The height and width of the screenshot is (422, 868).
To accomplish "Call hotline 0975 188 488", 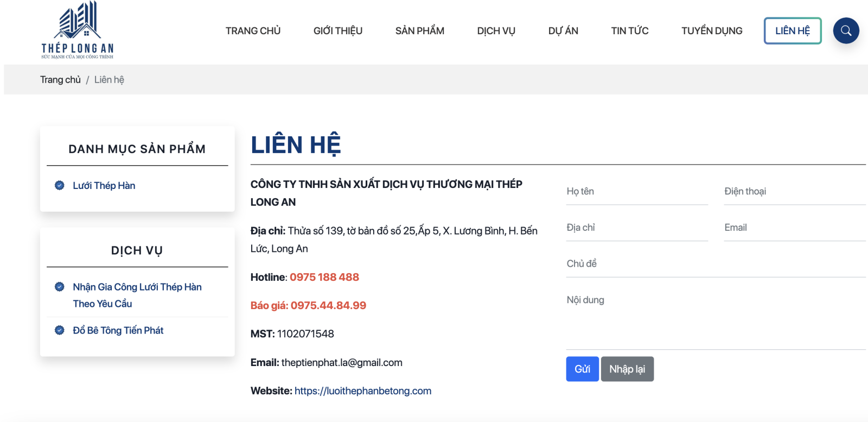I will tap(324, 277).
